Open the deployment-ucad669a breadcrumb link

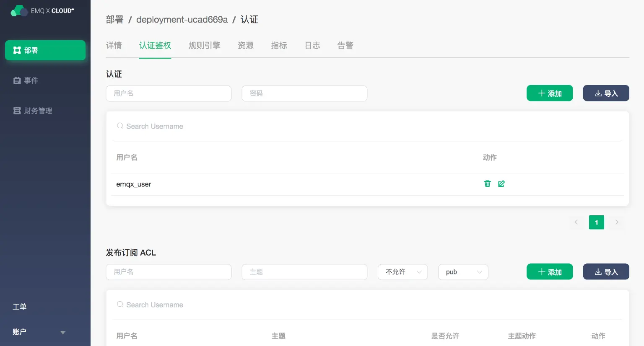point(182,19)
